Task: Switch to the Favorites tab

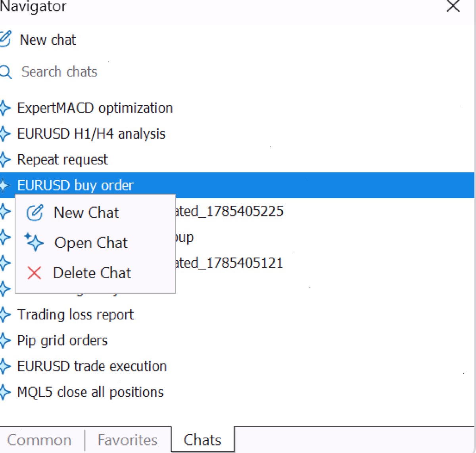Action: [x=128, y=440]
